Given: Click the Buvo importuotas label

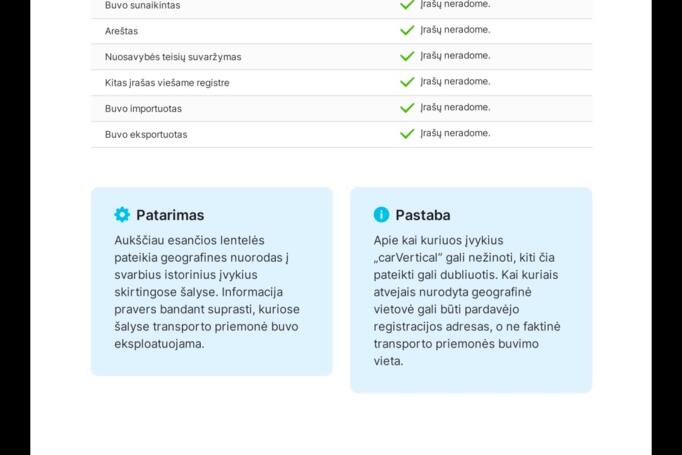Looking at the screenshot, I should coord(143,109).
